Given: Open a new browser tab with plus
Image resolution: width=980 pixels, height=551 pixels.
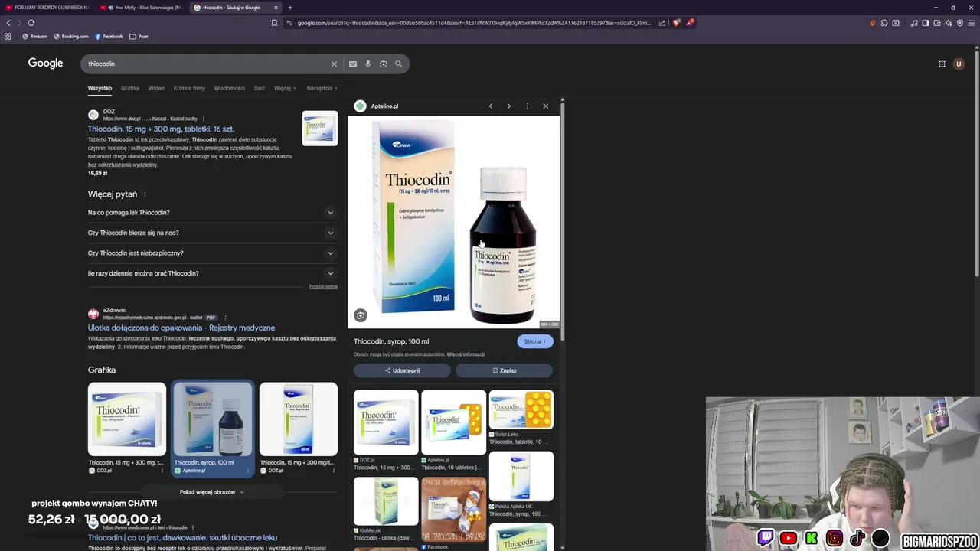Looking at the screenshot, I should point(290,8).
